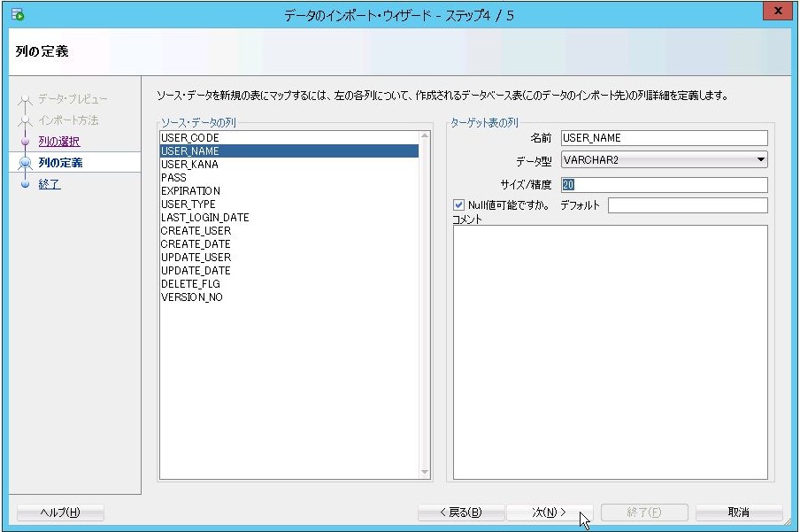Viewport: 800px width, 532px height.
Task: Click inside the コメント text area
Action: coord(610,351)
